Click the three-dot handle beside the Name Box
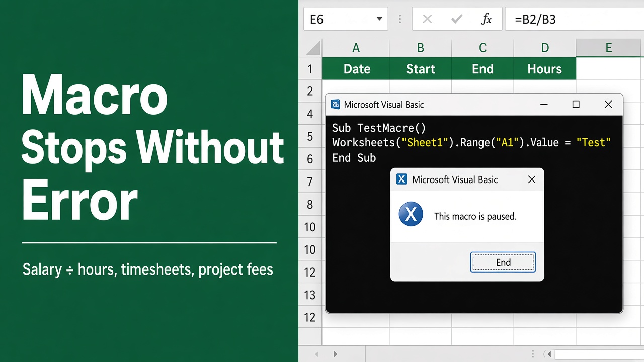The image size is (644, 362). tap(400, 19)
